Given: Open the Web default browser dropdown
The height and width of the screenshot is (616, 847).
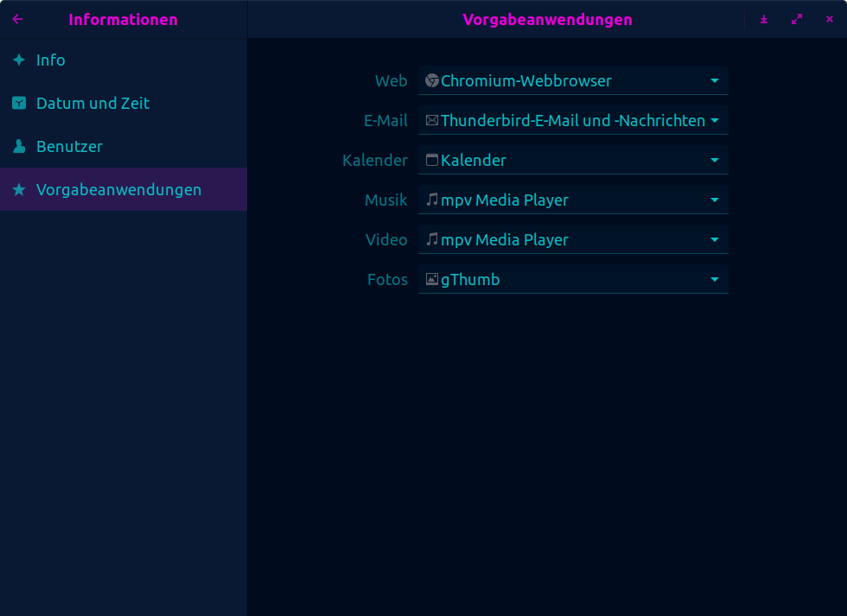Looking at the screenshot, I should 573,80.
